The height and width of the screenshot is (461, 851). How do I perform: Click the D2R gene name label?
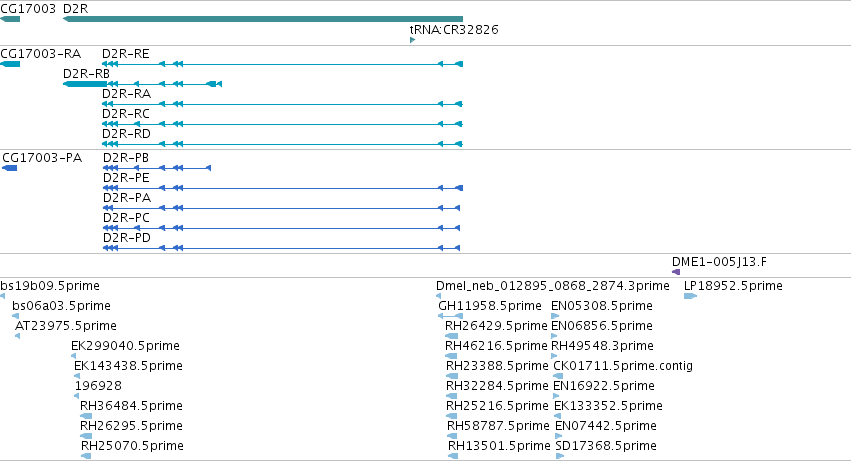75,9
